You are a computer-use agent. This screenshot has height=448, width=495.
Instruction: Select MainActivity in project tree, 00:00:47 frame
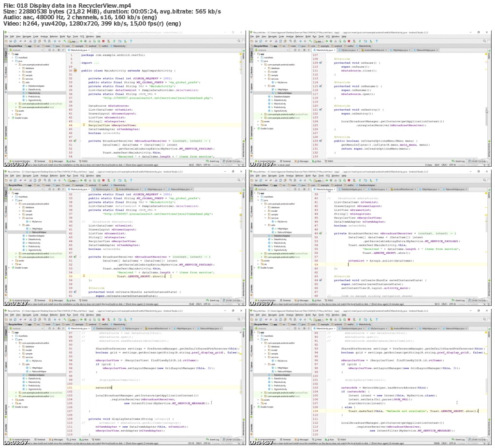click(x=34, y=93)
